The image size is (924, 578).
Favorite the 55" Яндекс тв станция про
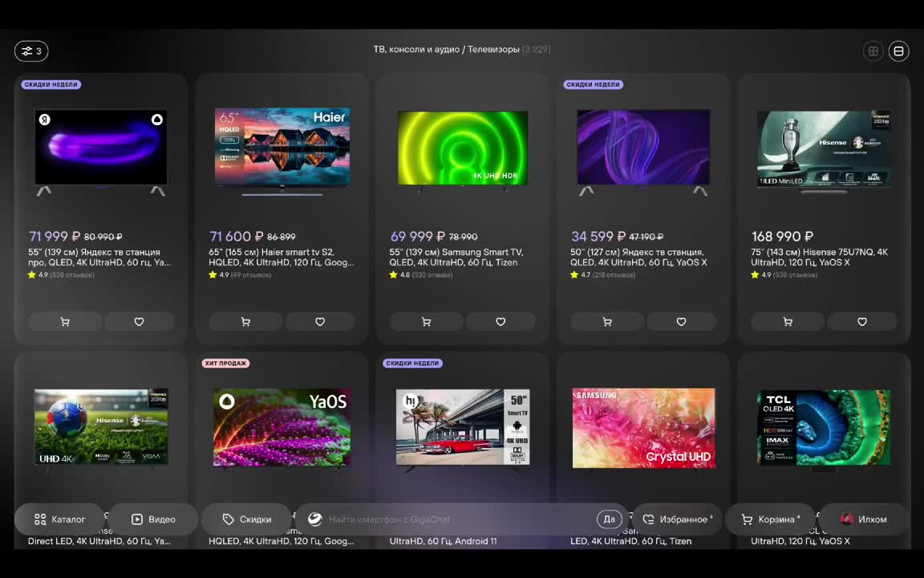click(x=139, y=321)
